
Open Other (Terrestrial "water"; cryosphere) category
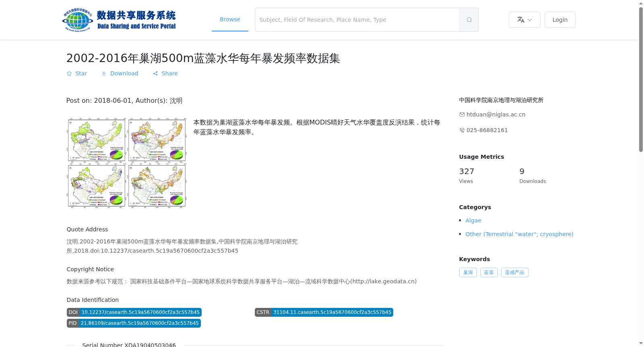[x=519, y=234]
